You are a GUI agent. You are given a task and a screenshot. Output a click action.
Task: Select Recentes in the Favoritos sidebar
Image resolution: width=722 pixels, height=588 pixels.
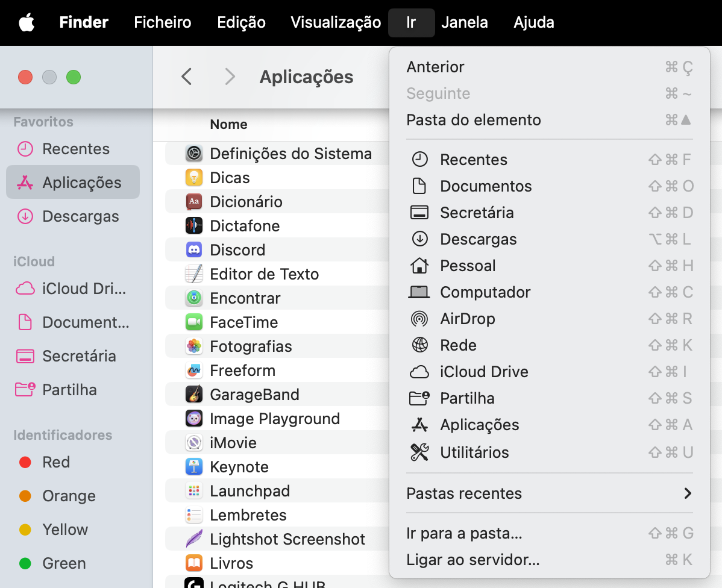(x=74, y=149)
